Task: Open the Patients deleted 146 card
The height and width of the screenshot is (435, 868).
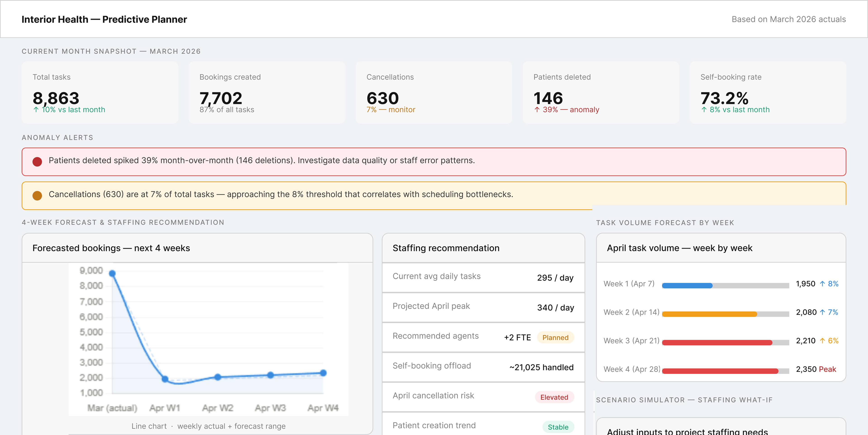Action: coord(601,92)
